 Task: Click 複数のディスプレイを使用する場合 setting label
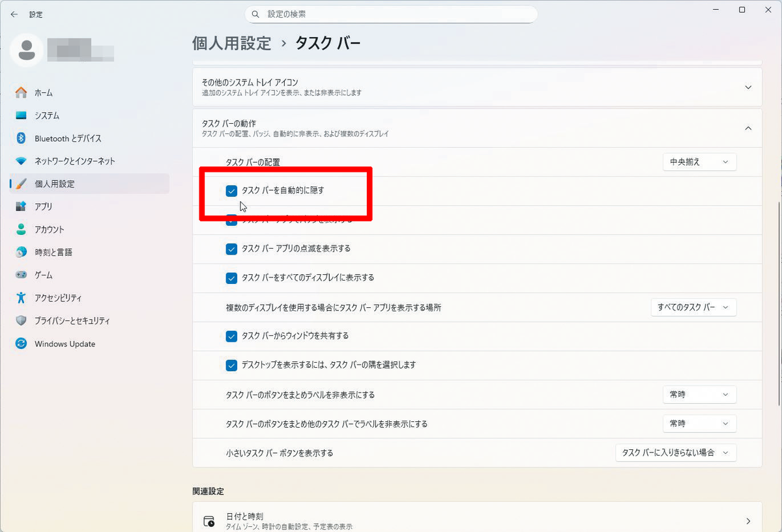pyautogui.click(x=334, y=307)
